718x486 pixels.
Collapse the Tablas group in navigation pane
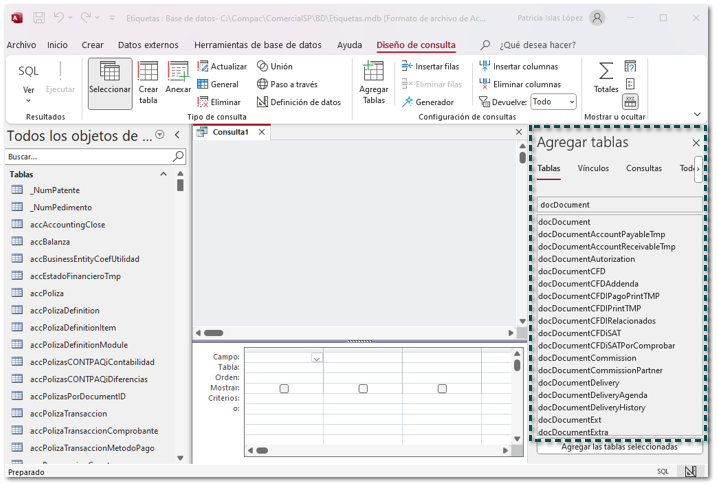[x=164, y=174]
